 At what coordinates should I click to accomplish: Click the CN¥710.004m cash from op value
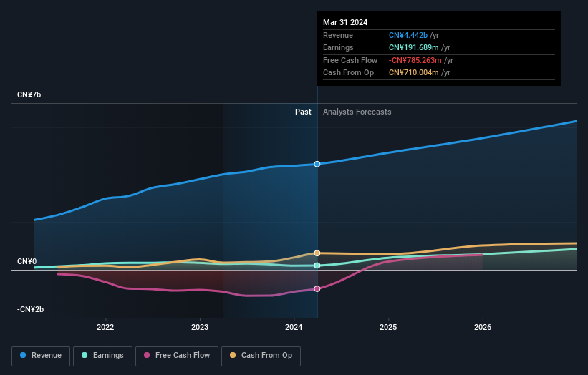[414, 73]
